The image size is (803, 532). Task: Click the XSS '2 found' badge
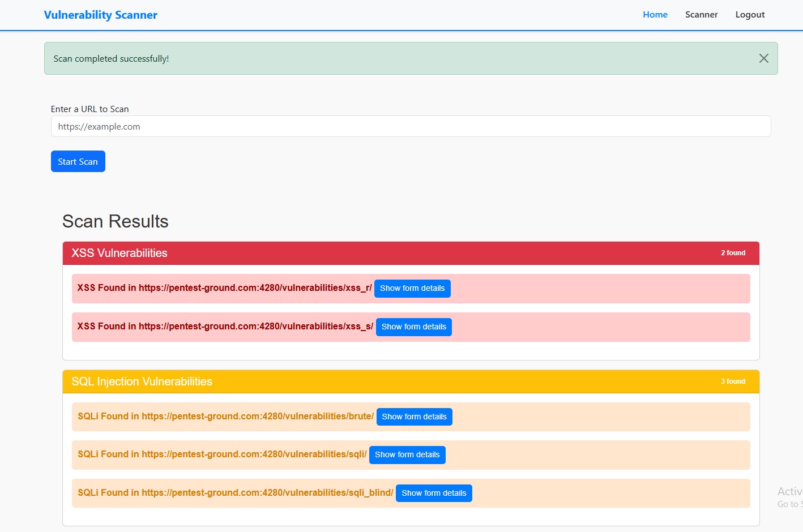point(733,253)
